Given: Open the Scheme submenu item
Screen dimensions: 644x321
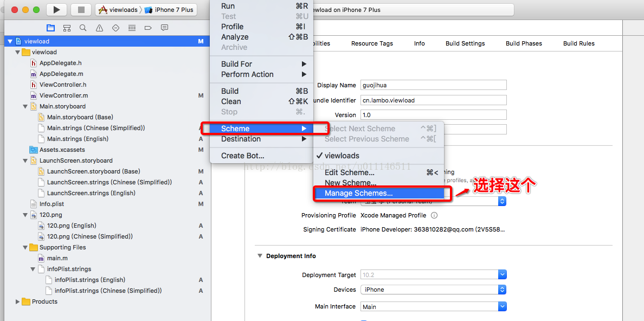Looking at the screenshot, I should pyautogui.click(x=261, y=129).
